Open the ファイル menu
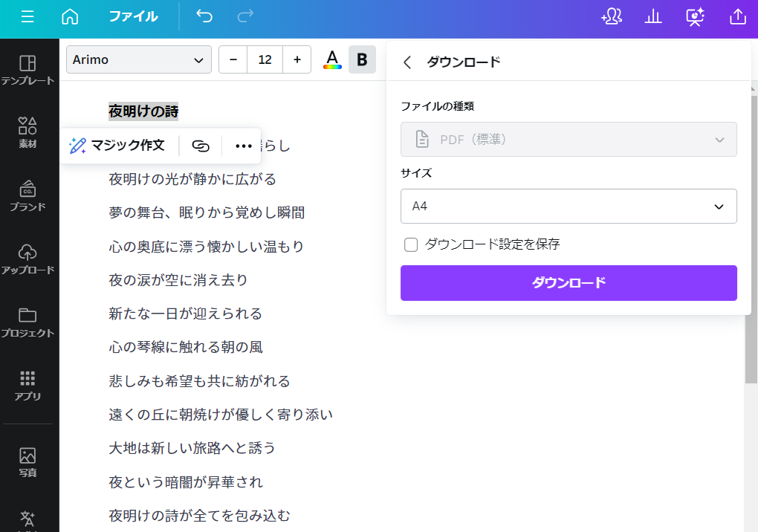 coord(134,16)
